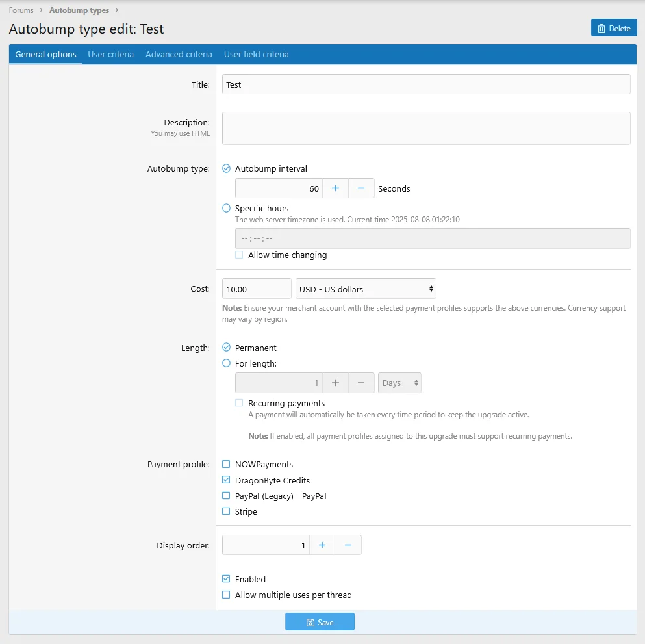Go to Autobump types breadcrumb link
This screenshot has width=645, height=644.
tap(79, 10)
